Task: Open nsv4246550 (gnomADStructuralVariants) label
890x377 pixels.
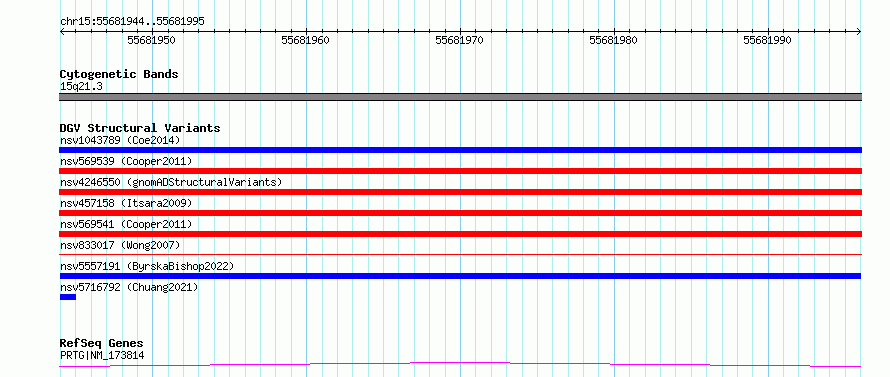Action: pyautogui.click(x=171, y=182)
